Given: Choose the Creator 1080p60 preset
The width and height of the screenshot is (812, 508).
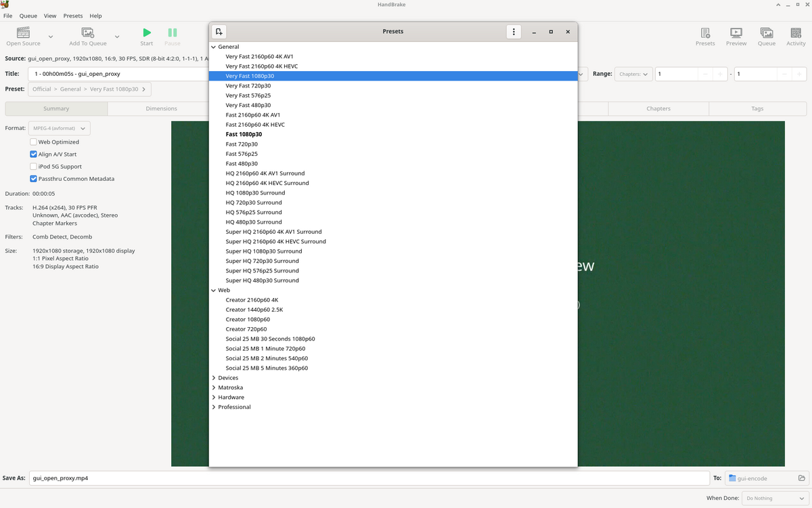Looking at the screenshot, I should (x=248, y=320).
